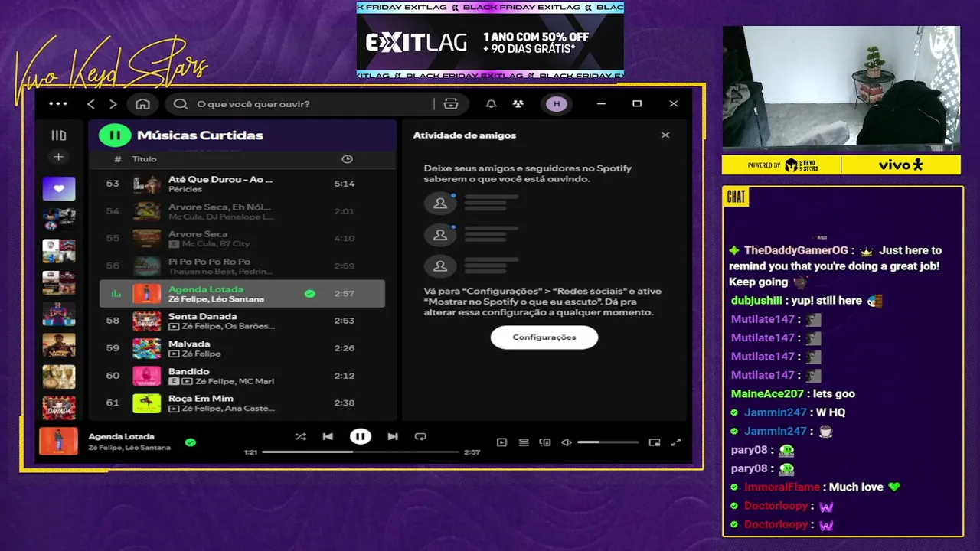Click now-playing album art in bottom bar
Viewport: 980px width, 551px height.
pyautogui.click(x=58, y=442)
